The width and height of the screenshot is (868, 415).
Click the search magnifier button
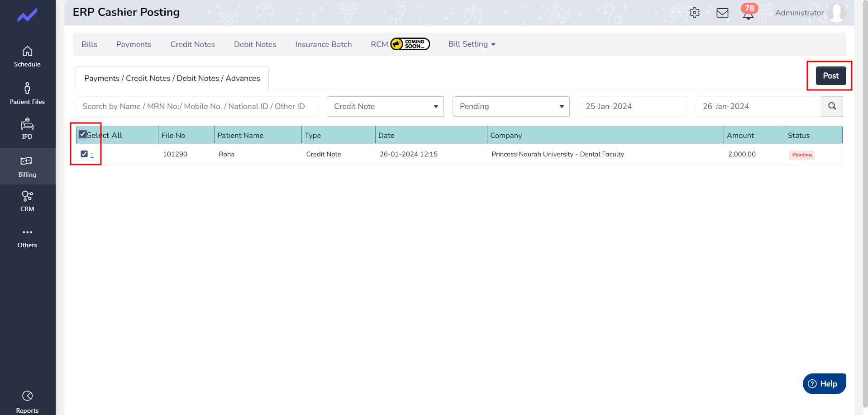(832, 106)
